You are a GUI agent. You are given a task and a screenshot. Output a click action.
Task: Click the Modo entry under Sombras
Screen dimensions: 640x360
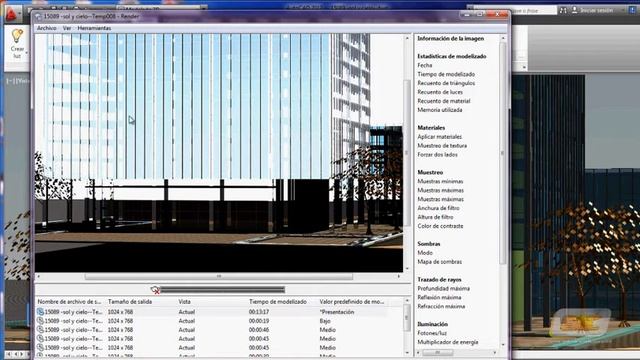(424, 253)
